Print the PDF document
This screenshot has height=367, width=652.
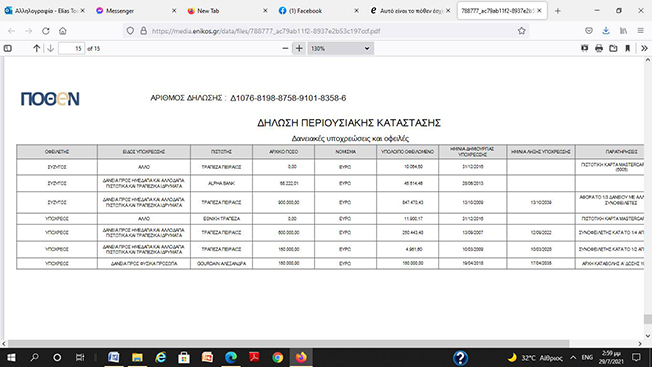(x=599, y=49)
